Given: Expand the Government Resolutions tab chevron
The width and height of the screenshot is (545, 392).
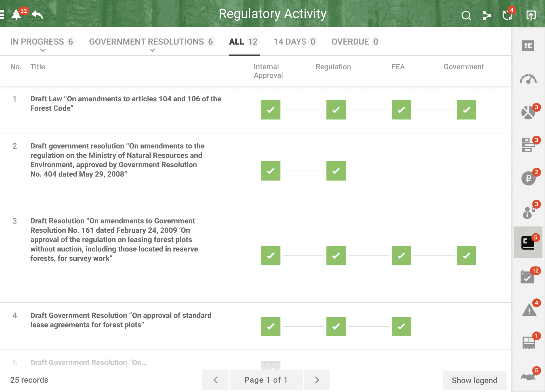Looking at the screenshot, I should [x=152, y=50].
